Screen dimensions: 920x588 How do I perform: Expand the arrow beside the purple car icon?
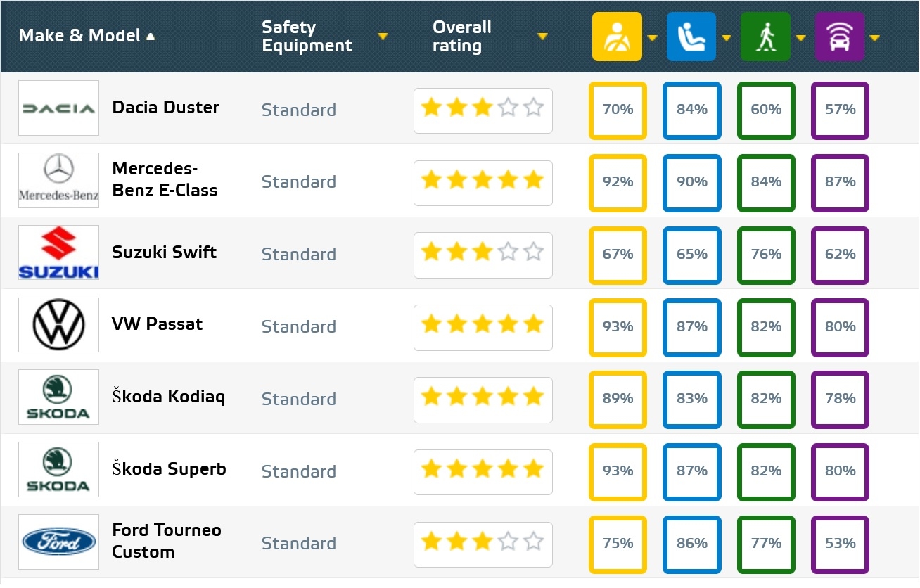click(874, 38)
